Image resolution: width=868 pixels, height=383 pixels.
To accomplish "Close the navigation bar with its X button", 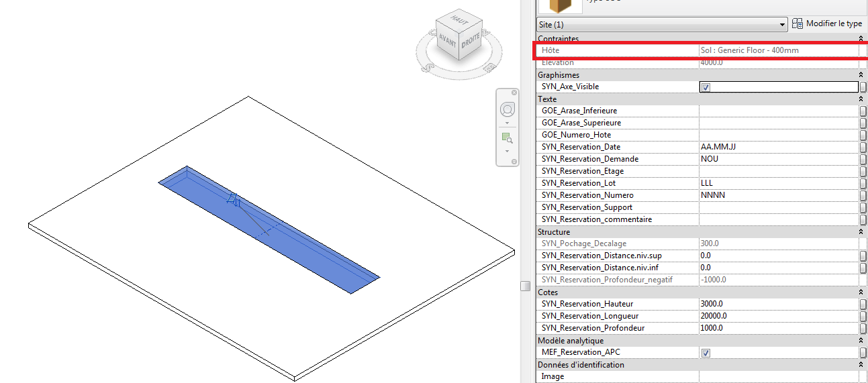I will point(514,93).
